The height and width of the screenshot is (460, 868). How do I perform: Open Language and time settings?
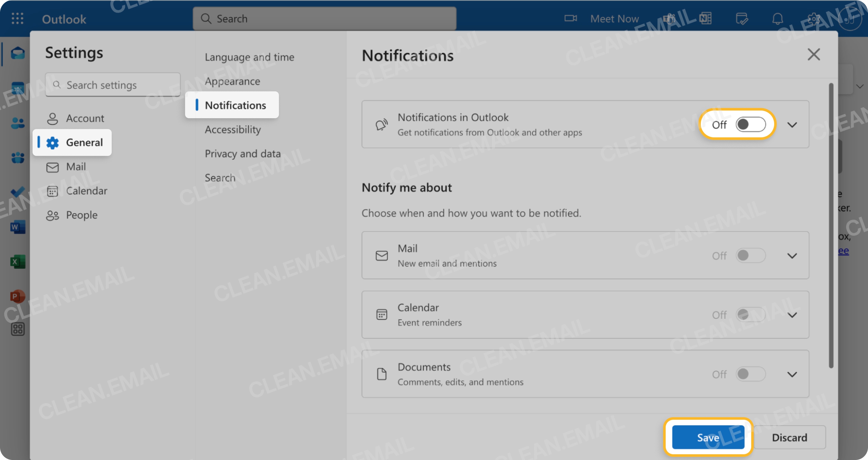tap(249, 57)
